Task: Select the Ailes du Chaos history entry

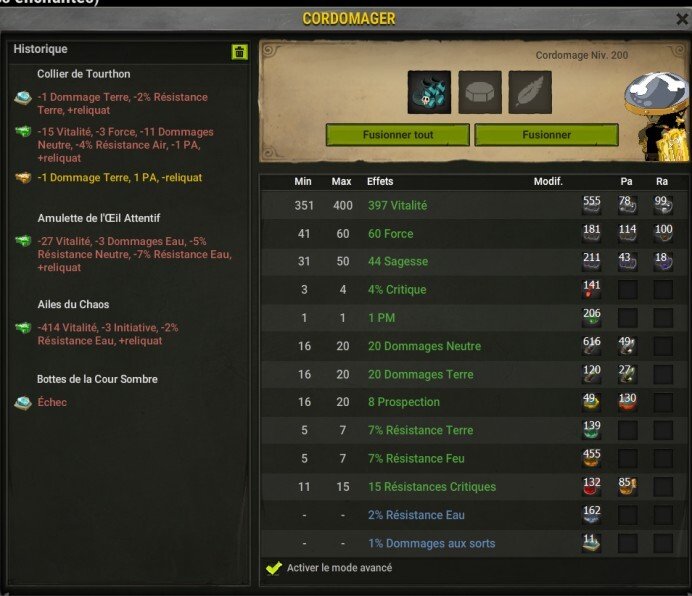Action: pyautogui.click(x=73, y=304)
